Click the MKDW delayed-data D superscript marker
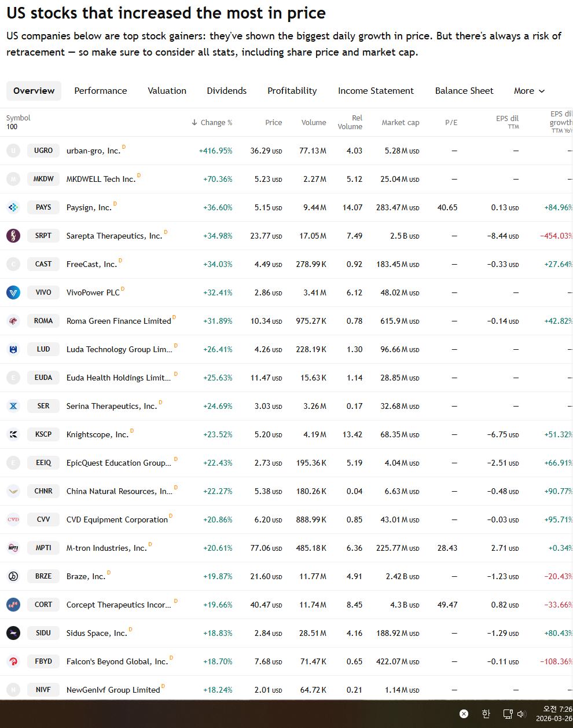The width and height of the screenshot is (573, 728). coord(139,175)
